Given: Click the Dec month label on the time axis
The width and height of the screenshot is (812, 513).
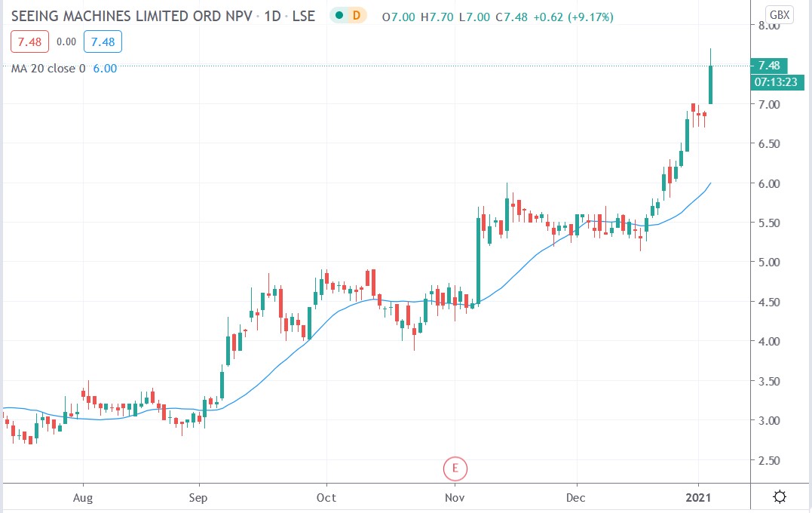Looking at the screenshot, I should click(x=575, y=498).
